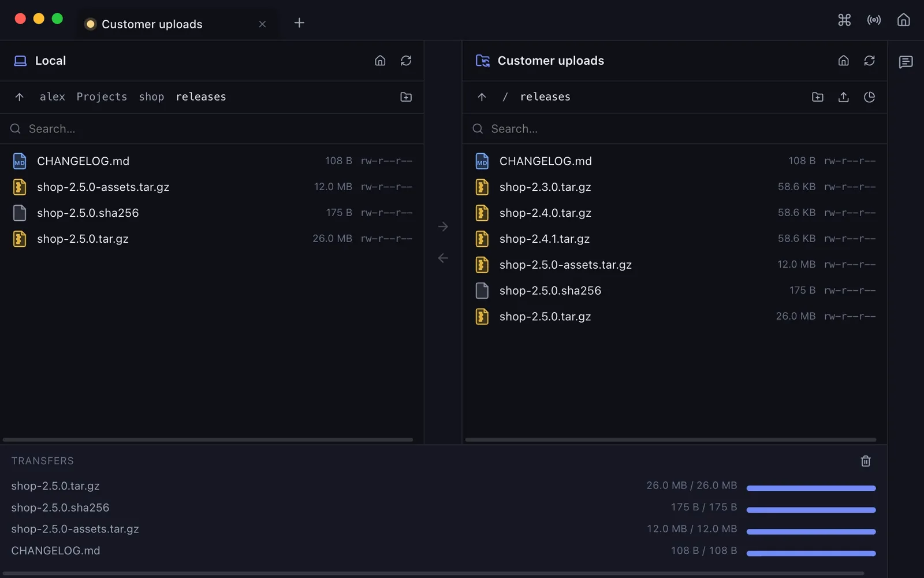Click the remote pane horizontal scrollbar

point(670,440)
